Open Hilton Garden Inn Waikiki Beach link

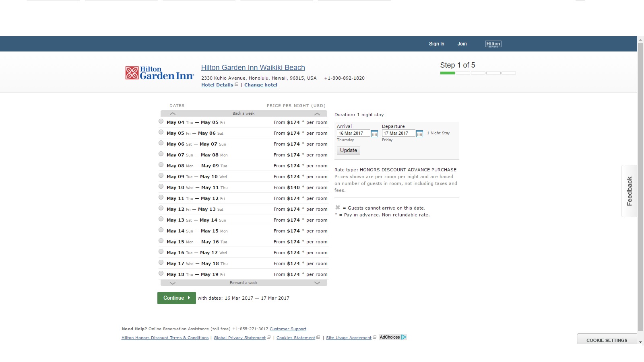pos(253,68)
